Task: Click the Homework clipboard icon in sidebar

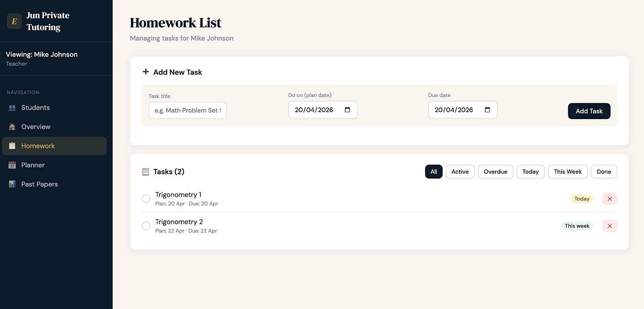Action: click(12, 146)
